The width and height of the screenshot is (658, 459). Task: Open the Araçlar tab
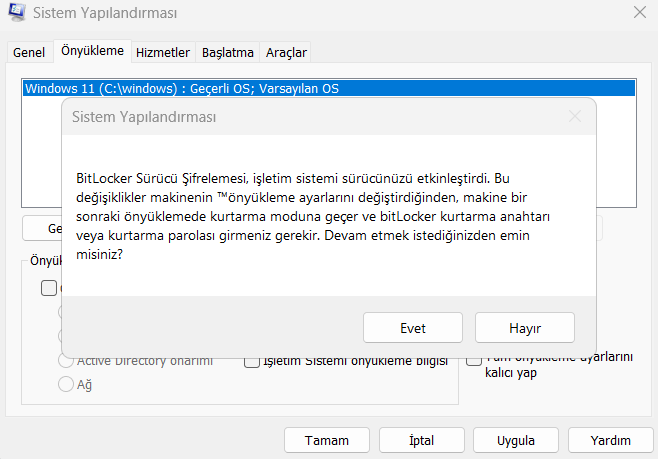pyautogui.click(x=286, y=52)
